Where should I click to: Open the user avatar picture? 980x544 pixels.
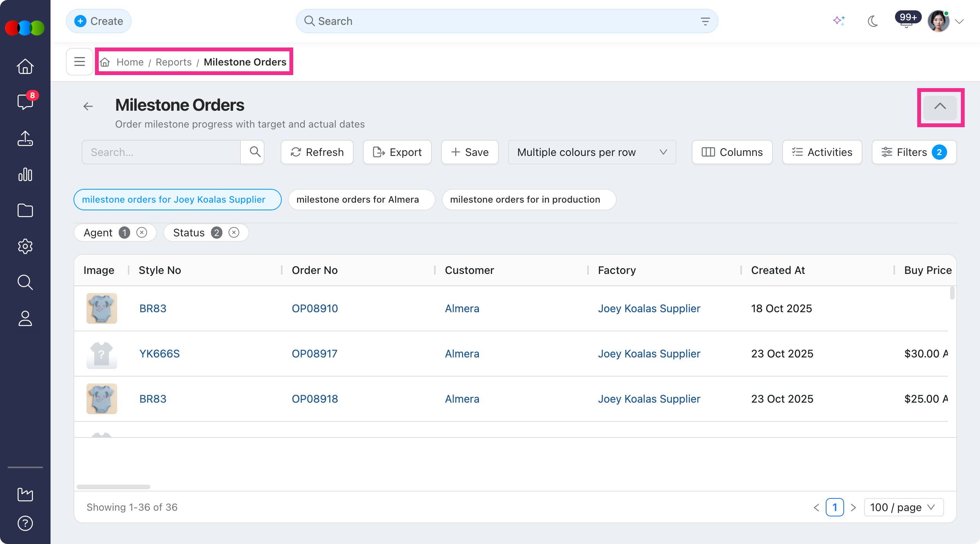939,21
